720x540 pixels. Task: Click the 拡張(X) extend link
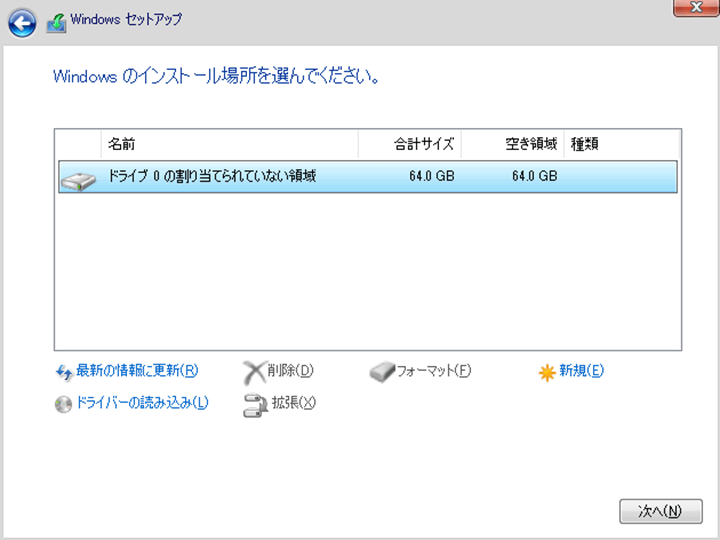click(x=294, y=403)
